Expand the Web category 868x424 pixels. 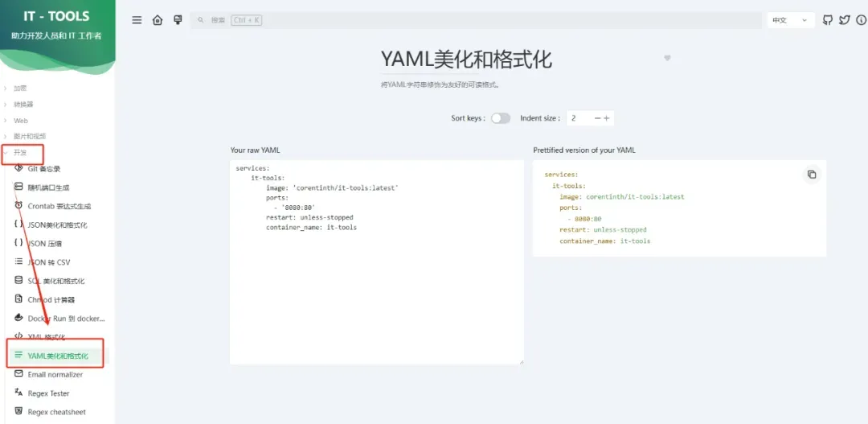pos(20,120)
